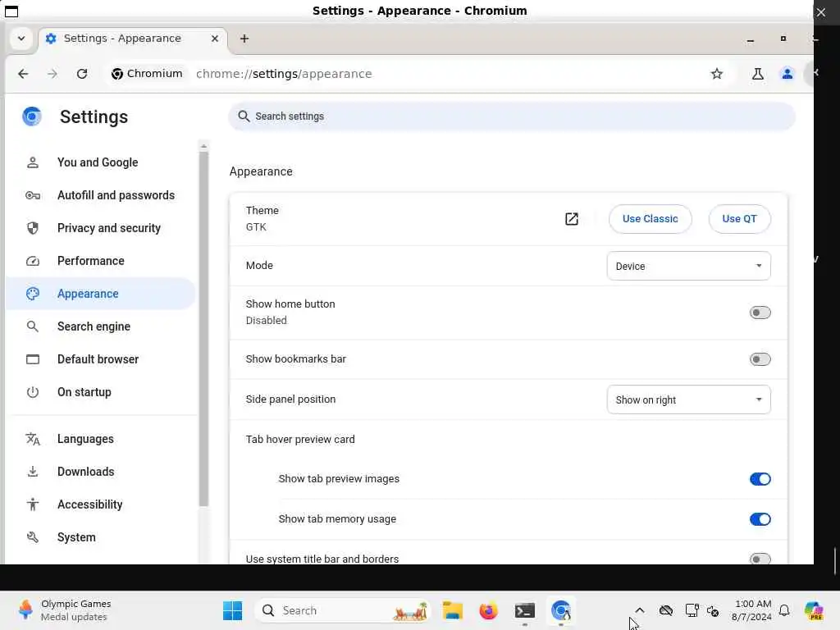Close the Settings - Appearance tab

coord(215,39)
